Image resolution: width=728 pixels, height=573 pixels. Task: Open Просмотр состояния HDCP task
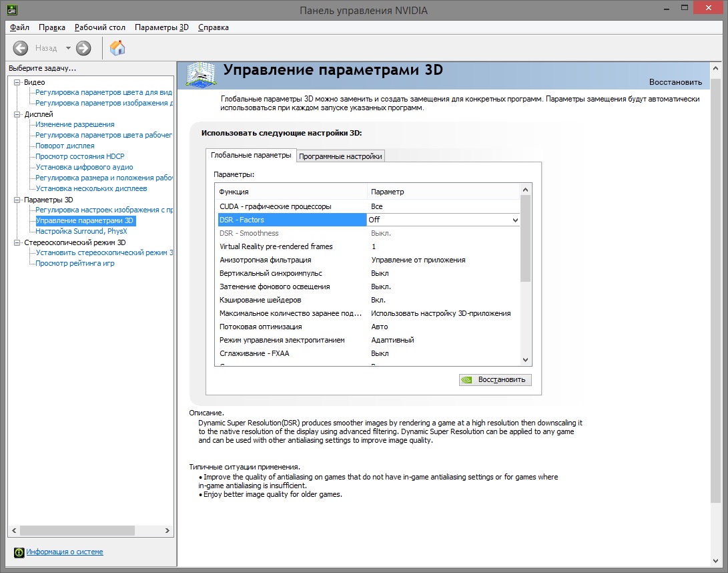pos(80,157)
